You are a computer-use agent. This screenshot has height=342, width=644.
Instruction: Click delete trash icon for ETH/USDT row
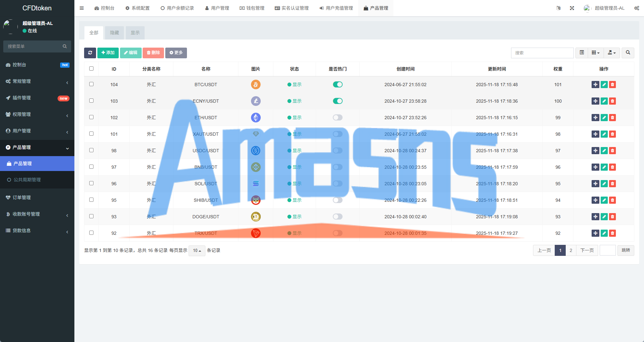coord(612,118)
